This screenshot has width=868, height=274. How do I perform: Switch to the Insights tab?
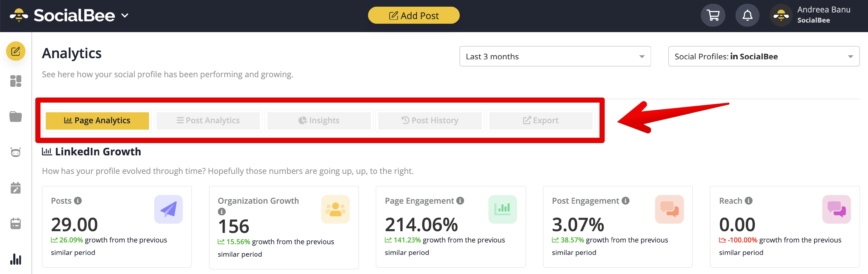tap(319, 121)
